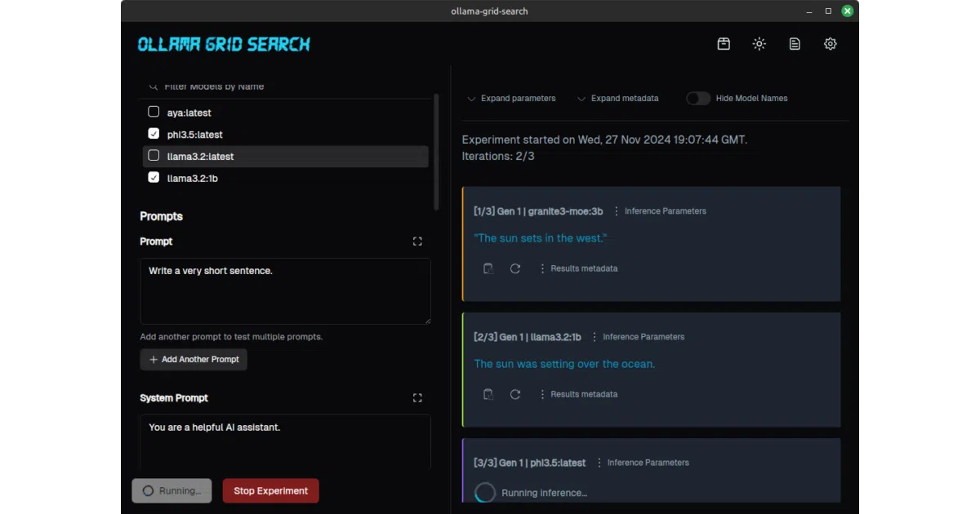
Task: Open Inference Parameters for llama3.2:1b
Action: (638, 337)
